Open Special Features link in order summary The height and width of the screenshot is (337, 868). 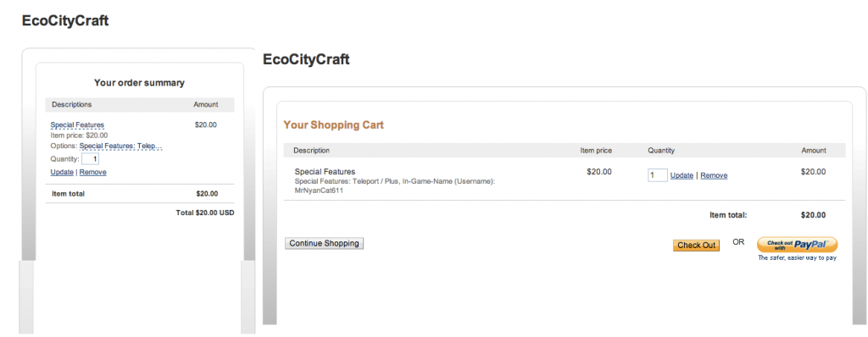pos(77,125)
